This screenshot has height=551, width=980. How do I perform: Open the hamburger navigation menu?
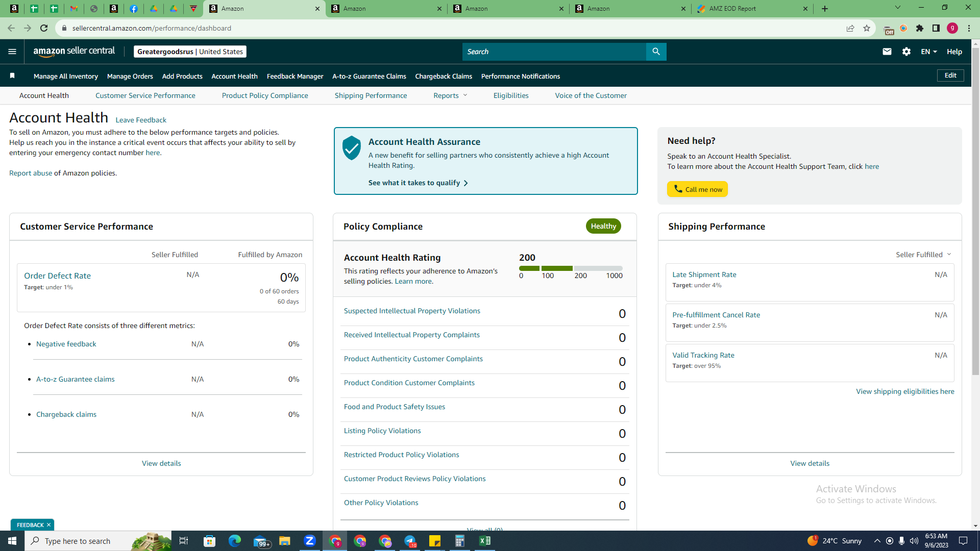(12, 52)
